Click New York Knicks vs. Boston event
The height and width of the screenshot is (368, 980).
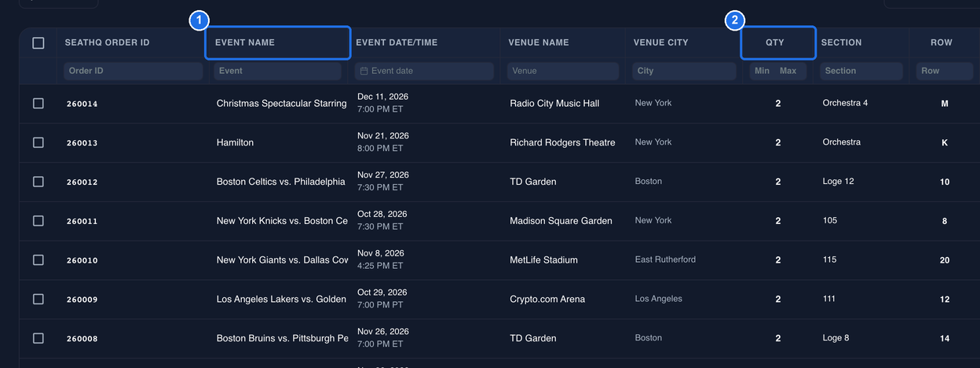pos(282,221)
